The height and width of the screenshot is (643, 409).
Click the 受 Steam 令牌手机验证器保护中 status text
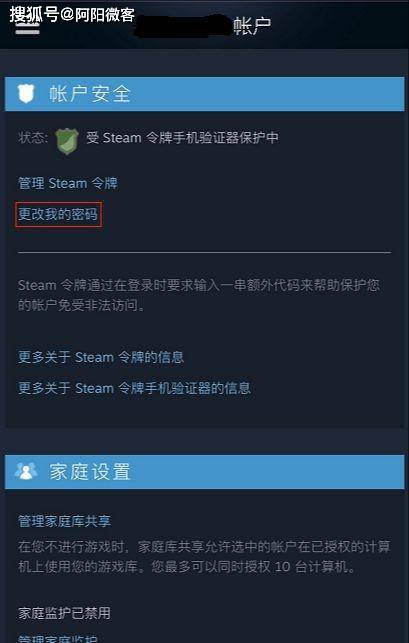[183, 138]
